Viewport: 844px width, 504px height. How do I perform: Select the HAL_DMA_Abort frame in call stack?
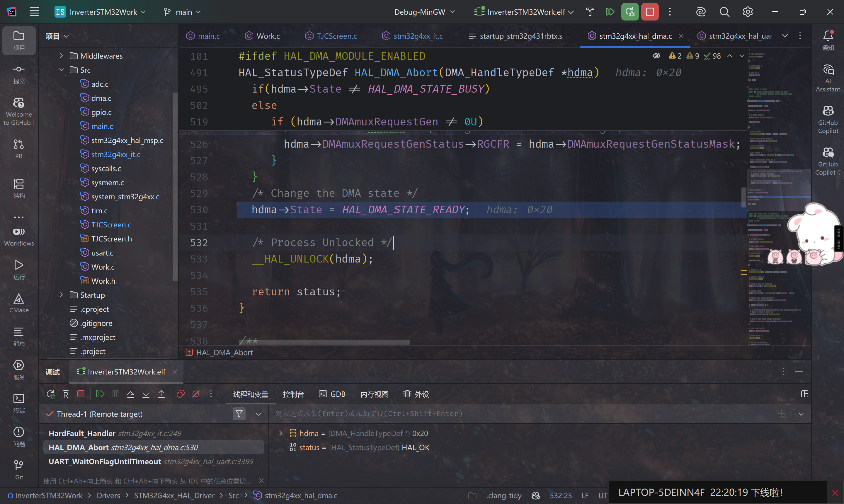123,447
